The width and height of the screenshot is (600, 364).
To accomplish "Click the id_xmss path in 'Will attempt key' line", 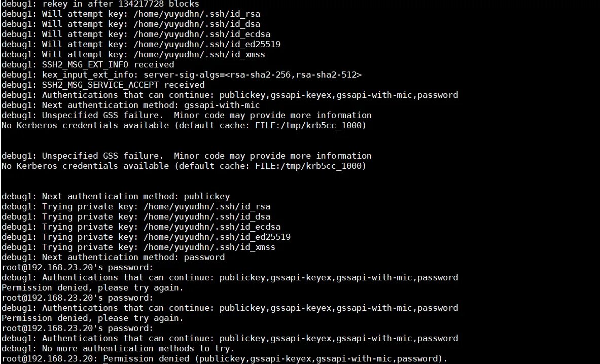I will (x=199, y=55).
